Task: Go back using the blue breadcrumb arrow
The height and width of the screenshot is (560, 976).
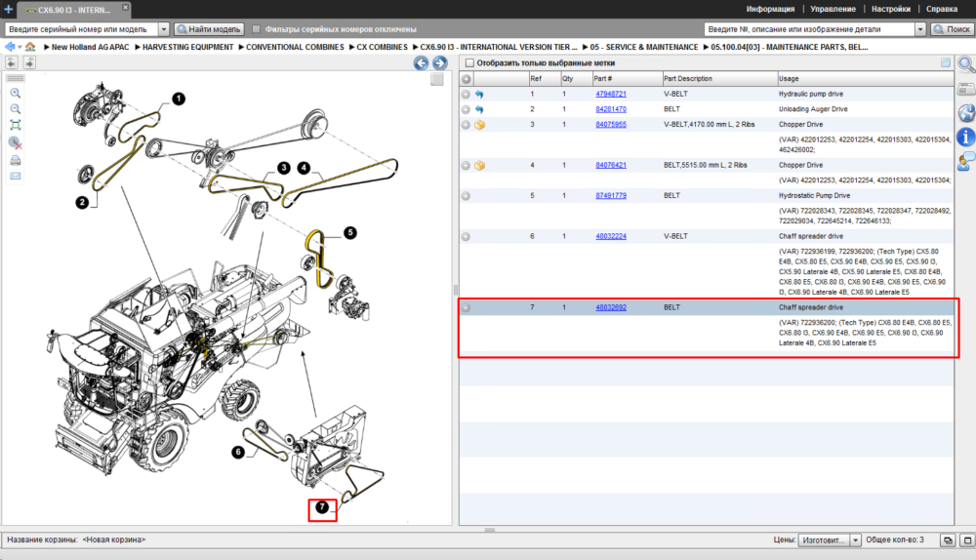Action: pyautogui.click(x=10, y=47)
